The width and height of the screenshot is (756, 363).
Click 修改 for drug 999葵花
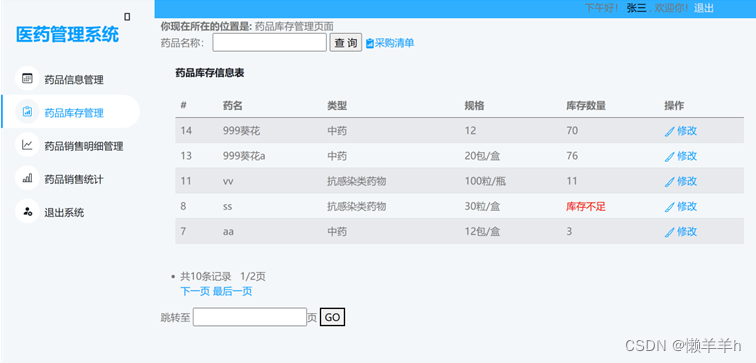click(x=687, y=131)
